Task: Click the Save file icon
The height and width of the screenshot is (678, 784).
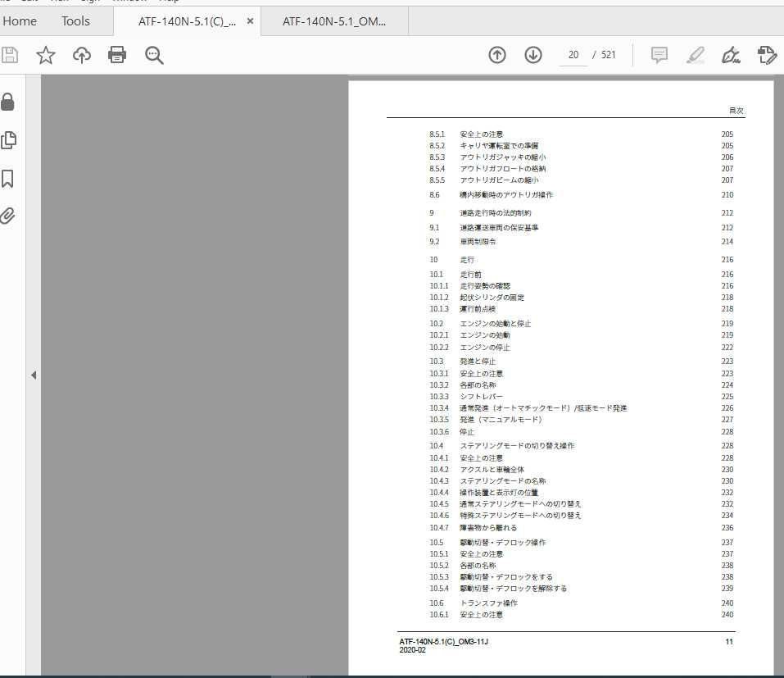Action: 9,55
